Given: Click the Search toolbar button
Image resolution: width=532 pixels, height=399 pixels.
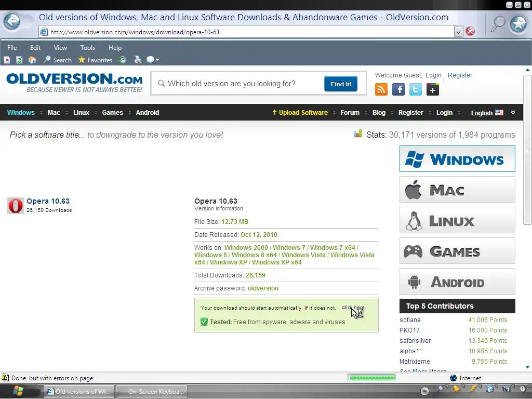Looking at the screenshot, I should (x=57, y=60).
